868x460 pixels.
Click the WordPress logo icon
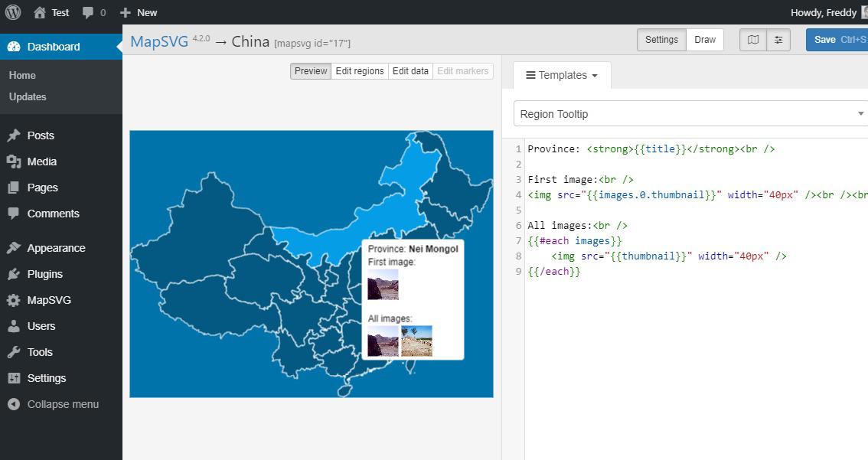pyautogui.click(x=13, y=12)
